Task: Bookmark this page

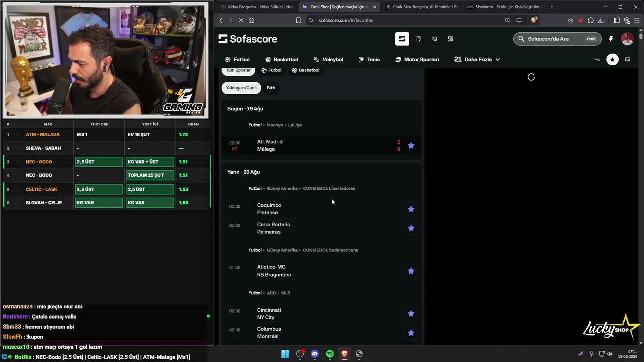Action: [298, 20]
